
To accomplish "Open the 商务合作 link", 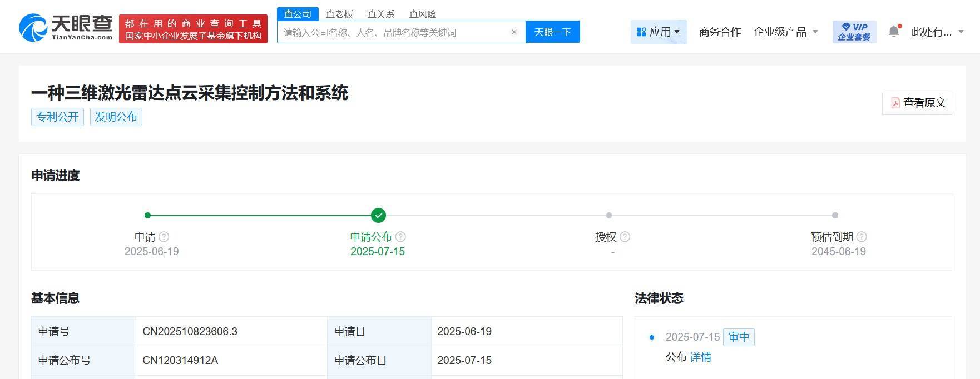I will pos(720,32).
